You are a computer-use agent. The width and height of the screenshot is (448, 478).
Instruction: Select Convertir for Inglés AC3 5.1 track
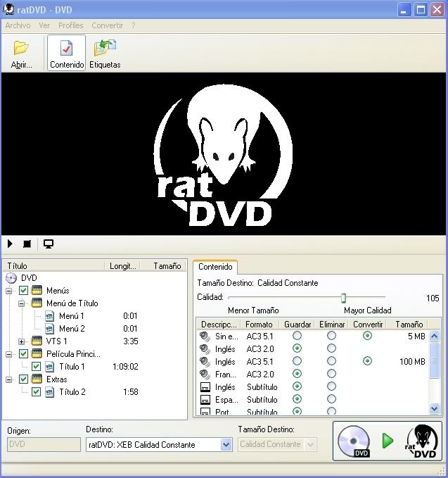[x=367, y=361]
